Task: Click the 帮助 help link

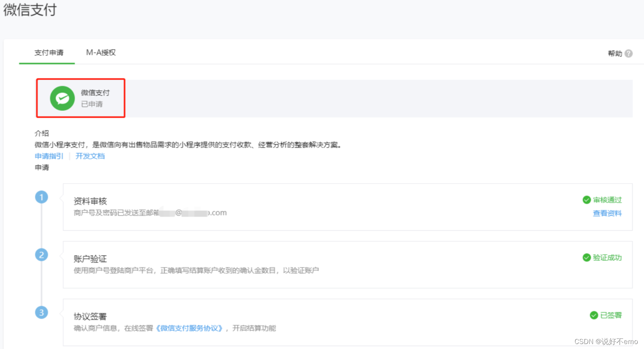Action: (615, 53)
